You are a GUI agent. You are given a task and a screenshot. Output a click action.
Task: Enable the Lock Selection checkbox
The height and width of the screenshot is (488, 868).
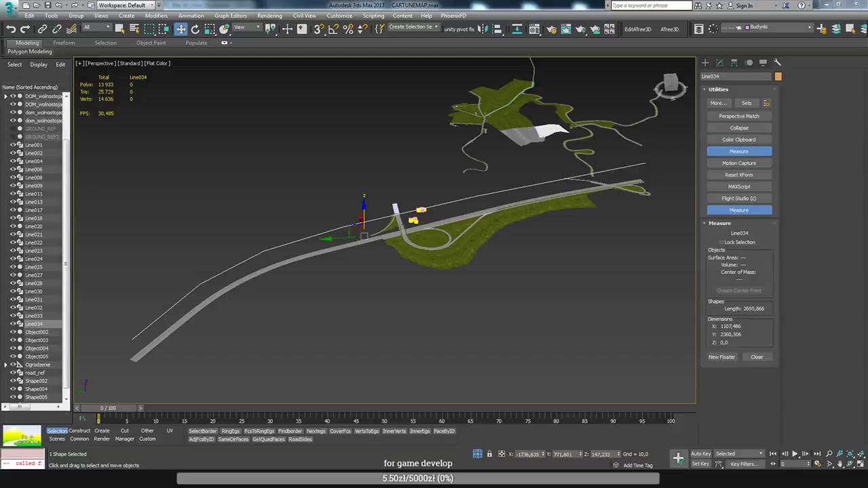(722, 242)
